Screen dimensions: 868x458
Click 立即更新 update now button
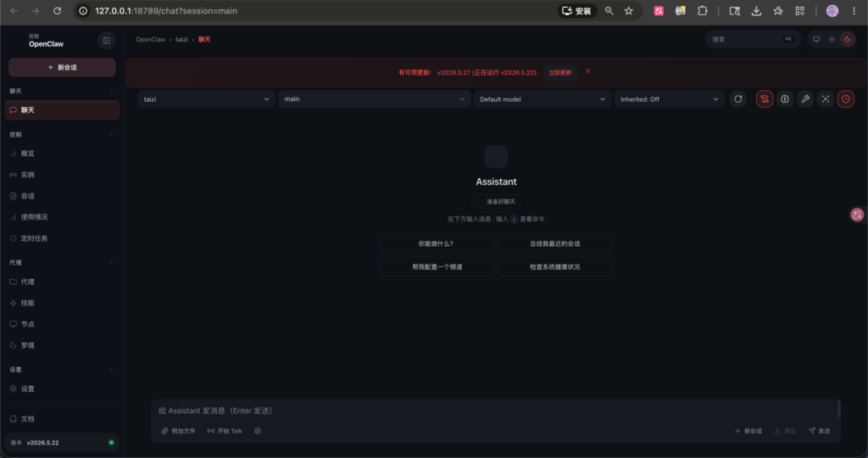pos(559,73)
